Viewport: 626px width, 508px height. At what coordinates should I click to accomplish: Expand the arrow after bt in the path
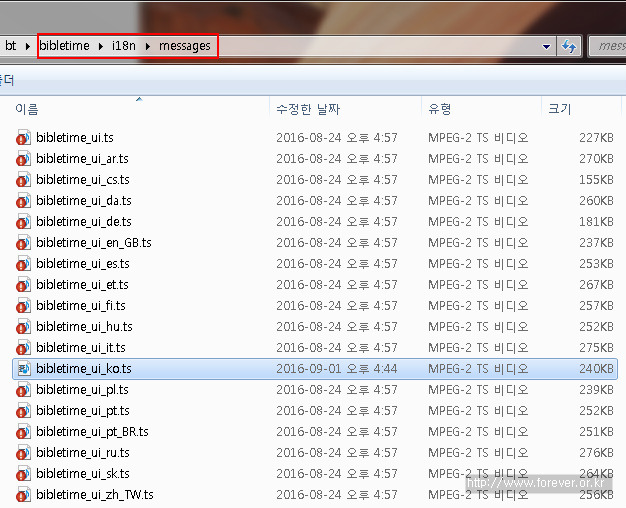(28, 46)
